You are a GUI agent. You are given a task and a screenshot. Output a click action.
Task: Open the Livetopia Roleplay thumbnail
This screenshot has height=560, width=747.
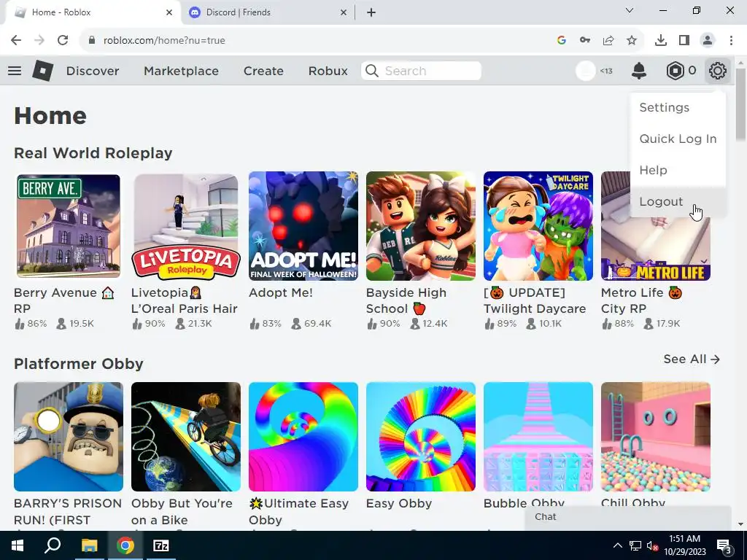(186, 226)
